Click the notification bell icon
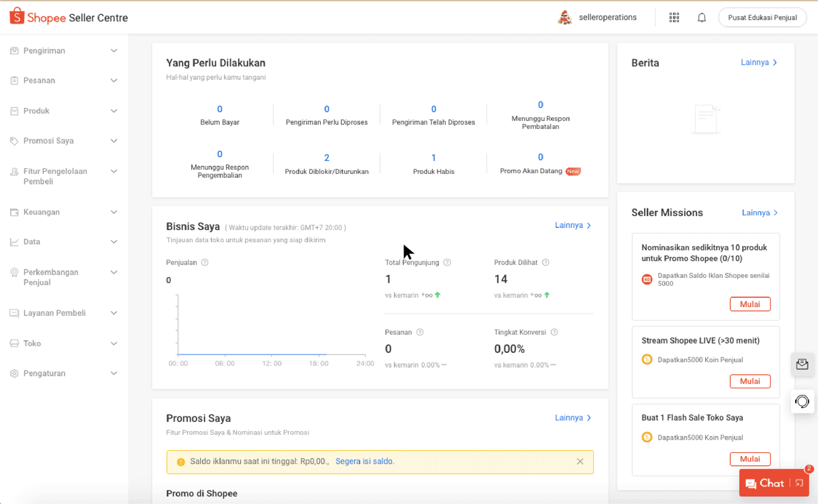The width and height of the screenshot is (818, 504). coord(701,17)
